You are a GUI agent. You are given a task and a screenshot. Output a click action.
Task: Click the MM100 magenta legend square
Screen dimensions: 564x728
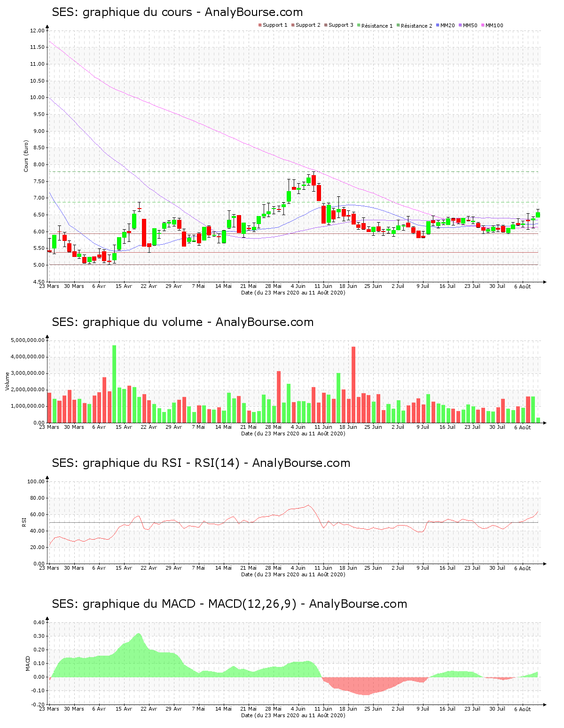483,25
